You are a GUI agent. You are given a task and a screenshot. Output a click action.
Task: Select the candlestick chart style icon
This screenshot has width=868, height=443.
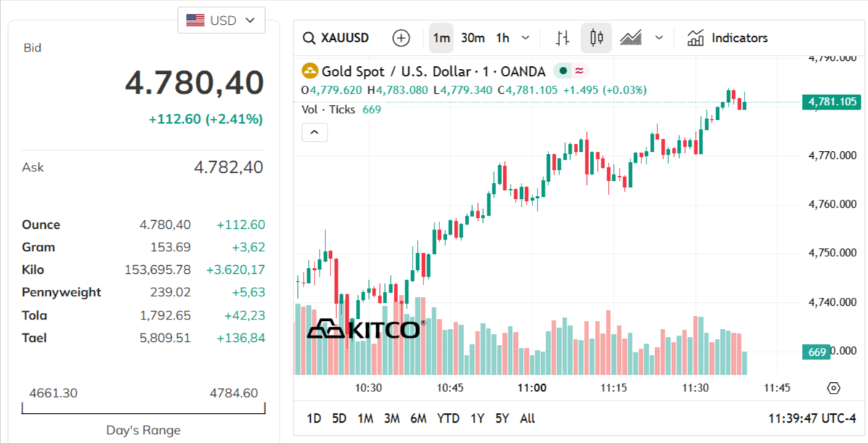click(x=596, y=37)
